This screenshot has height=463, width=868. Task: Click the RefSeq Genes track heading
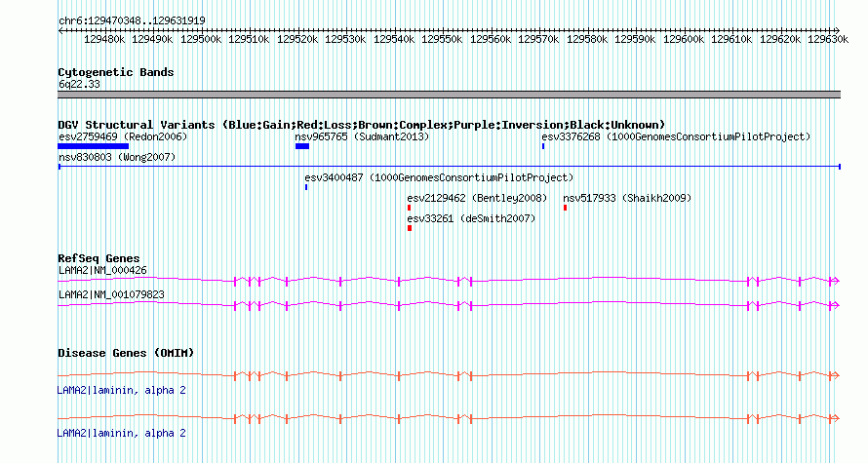click(99, 258)
